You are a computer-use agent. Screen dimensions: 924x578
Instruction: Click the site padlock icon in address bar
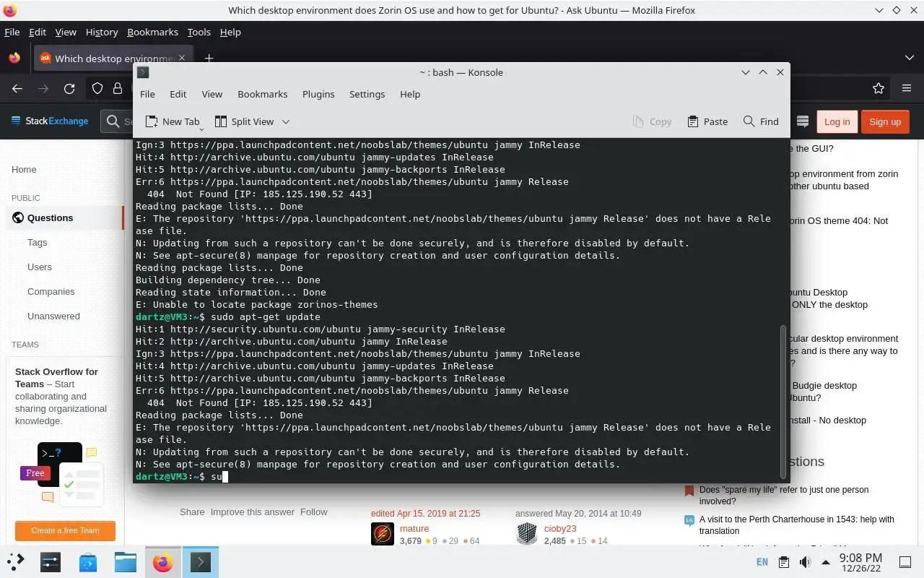[118, 88]
